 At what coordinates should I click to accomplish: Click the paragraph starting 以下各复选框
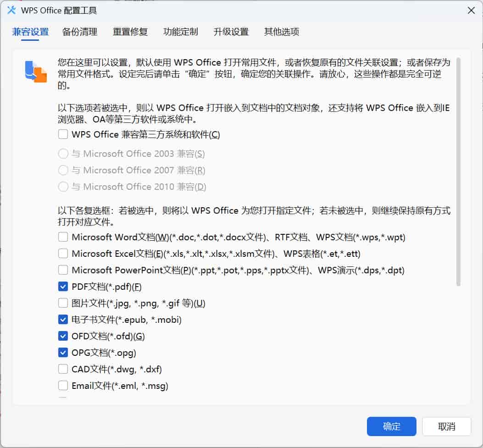point(254,216)
